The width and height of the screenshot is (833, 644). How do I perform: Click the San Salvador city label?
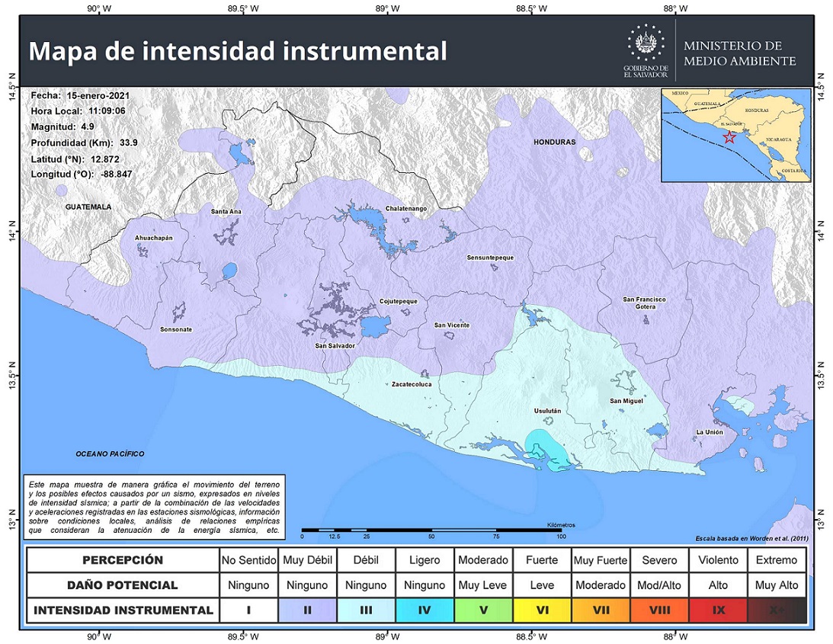point(335,345)
